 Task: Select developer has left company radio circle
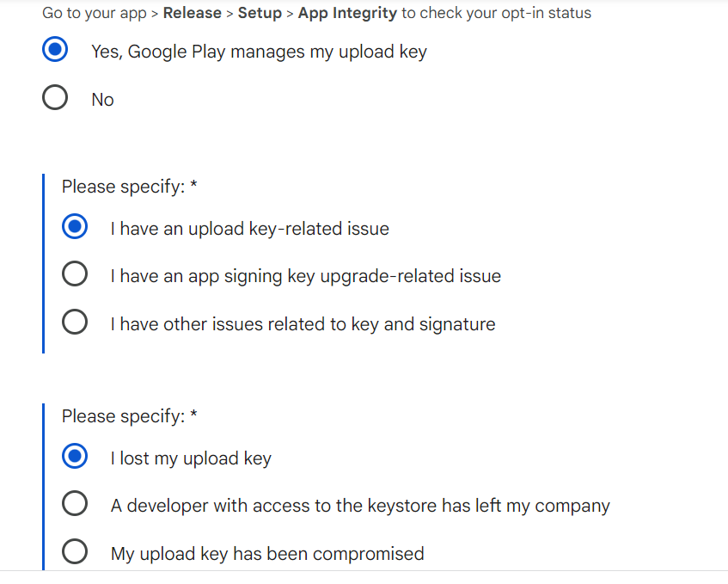coord(75,505)
